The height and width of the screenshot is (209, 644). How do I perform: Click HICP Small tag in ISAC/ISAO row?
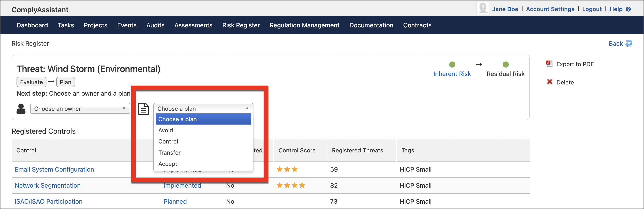click(x=416, y=201)
